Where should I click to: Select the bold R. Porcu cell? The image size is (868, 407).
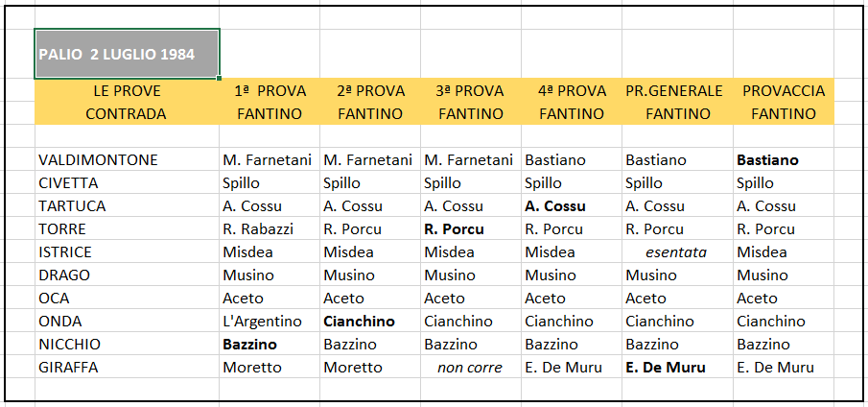point(471,229)
